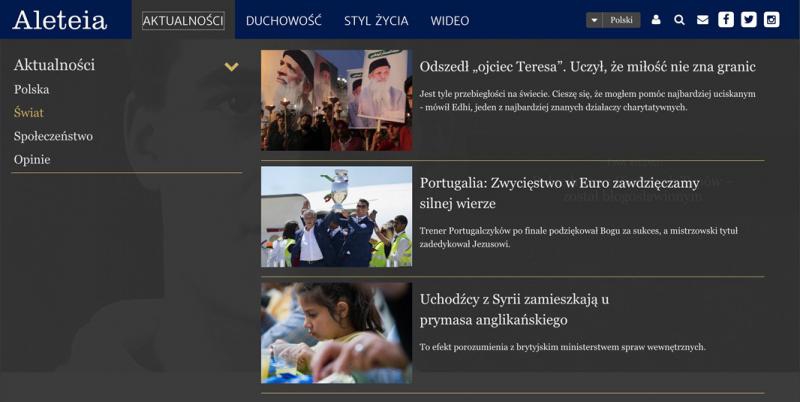Open the Społeczeństwo sidebar category
This screenshot has width=800, height=402.
click(x=53, y=136)
